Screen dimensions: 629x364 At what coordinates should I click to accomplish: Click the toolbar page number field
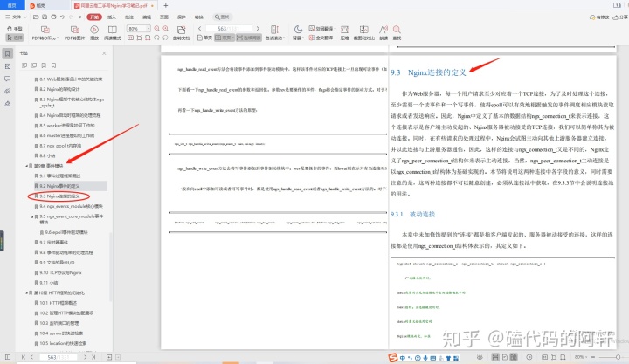229,29
